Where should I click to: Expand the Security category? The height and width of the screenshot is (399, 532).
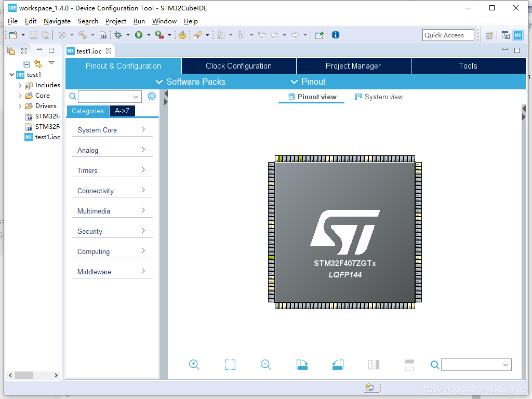tap(112, 231)
